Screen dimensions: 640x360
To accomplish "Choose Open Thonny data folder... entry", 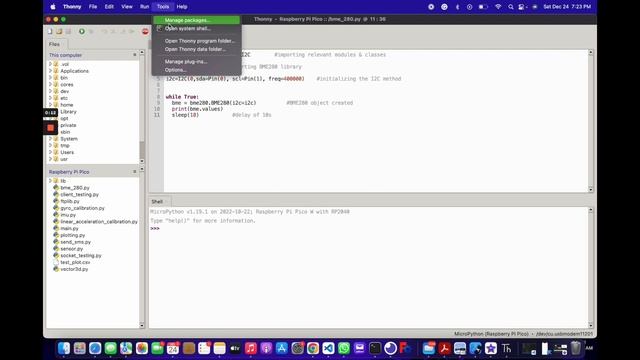I will (197, 49).
